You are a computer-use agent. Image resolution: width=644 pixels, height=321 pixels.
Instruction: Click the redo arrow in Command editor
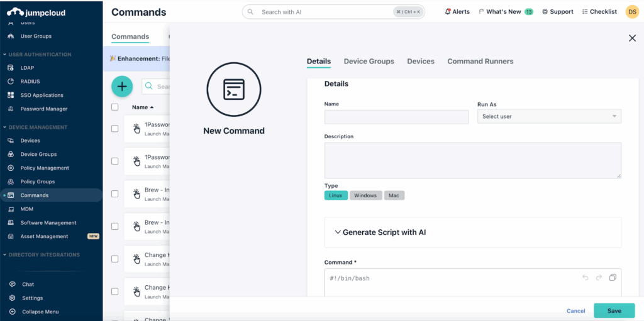(599, 278)
